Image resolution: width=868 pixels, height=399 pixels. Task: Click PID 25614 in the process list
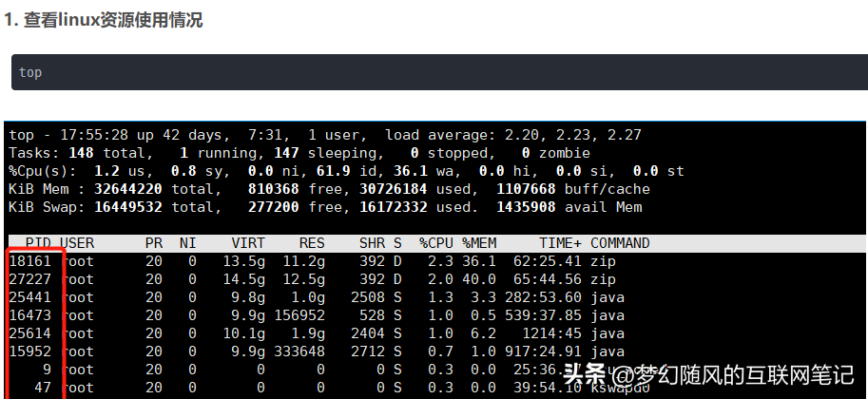pos(29,333)
